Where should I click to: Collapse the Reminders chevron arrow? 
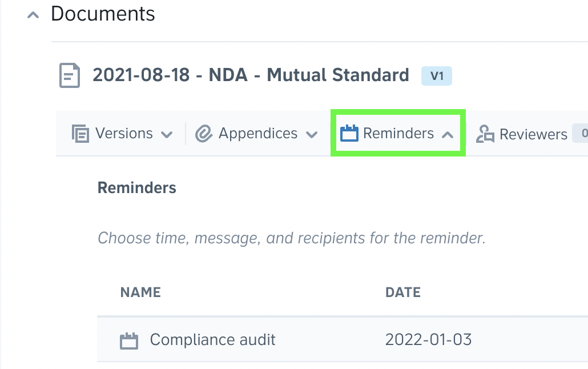tap(448, 135)
